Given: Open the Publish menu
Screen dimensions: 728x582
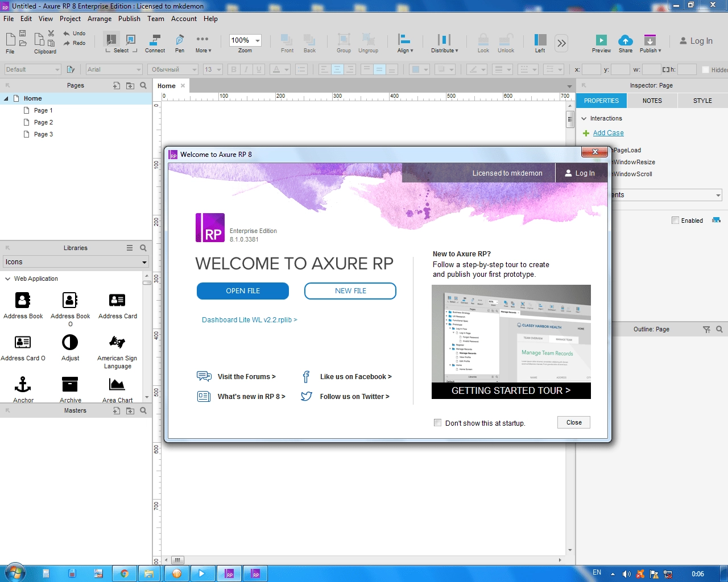Looking at the screenshot, I should [x=129, y=19].
